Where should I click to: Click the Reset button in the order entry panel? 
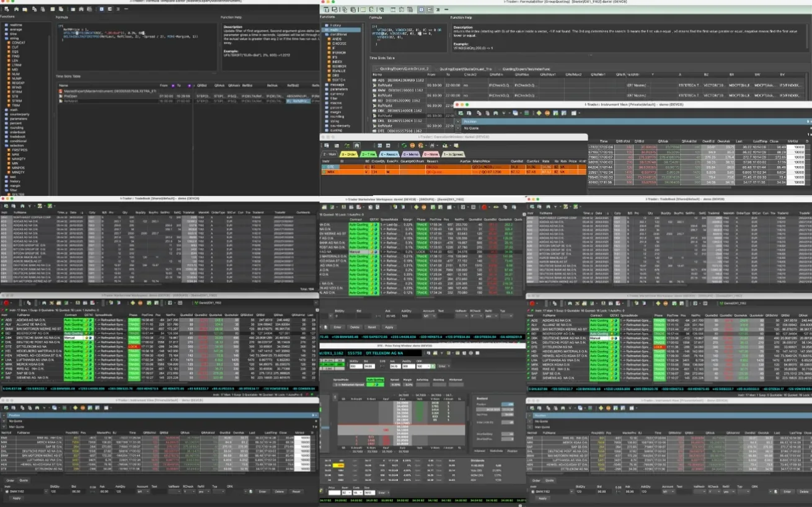point(372,327)
